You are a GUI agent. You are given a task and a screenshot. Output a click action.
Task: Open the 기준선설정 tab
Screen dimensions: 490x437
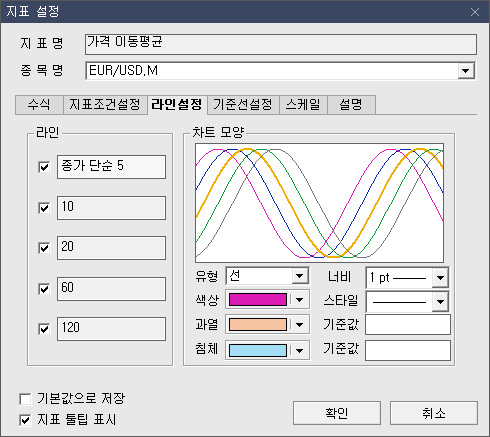click(243, 105)
